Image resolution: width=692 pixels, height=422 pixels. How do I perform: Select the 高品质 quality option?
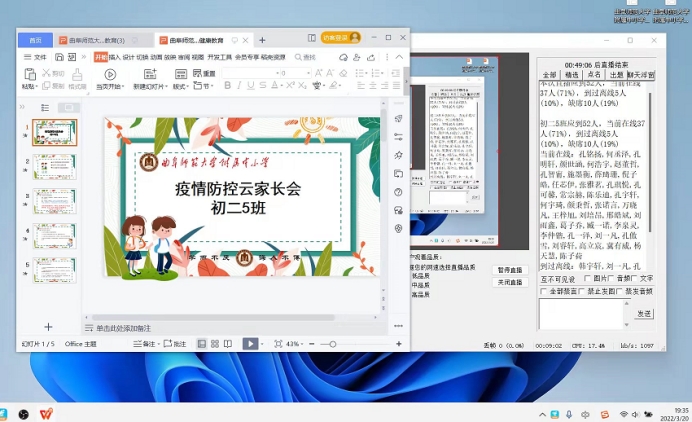(x=420, y=294)
